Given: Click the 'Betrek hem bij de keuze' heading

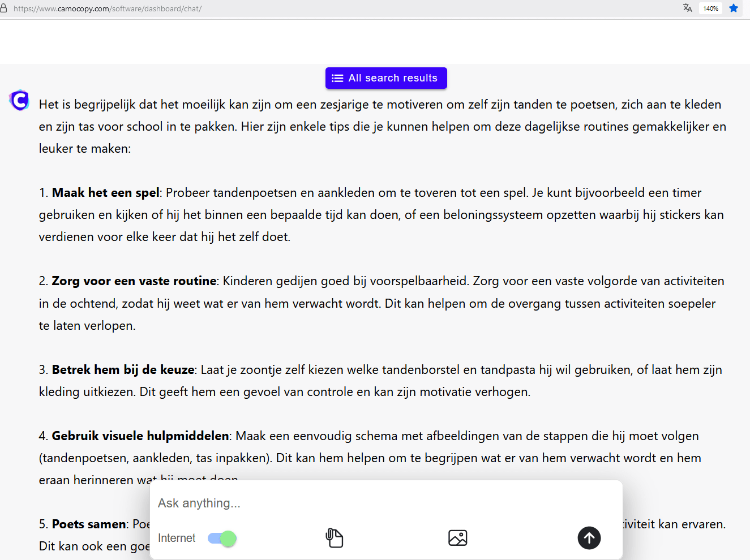Looking at the screenshot, I should (123, 370).
